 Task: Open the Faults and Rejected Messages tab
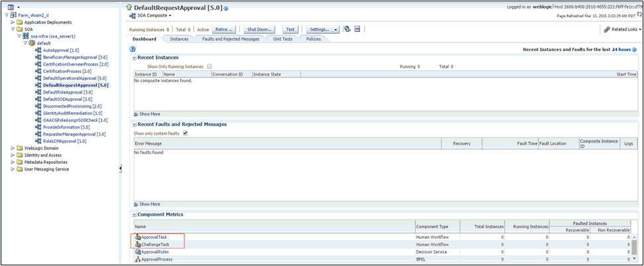coord(231,39)
